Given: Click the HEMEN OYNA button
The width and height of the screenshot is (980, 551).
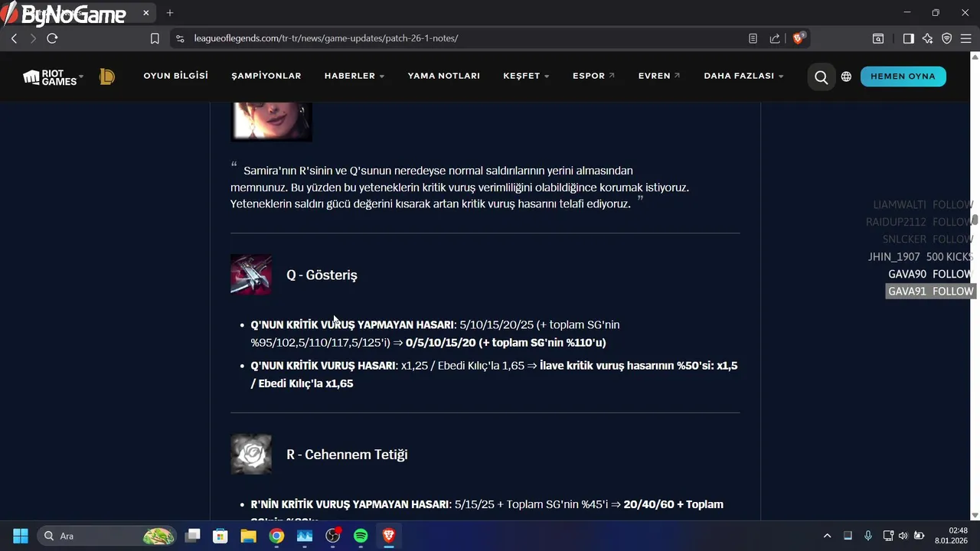Looking at the screenshot, I should coord(903,77).
